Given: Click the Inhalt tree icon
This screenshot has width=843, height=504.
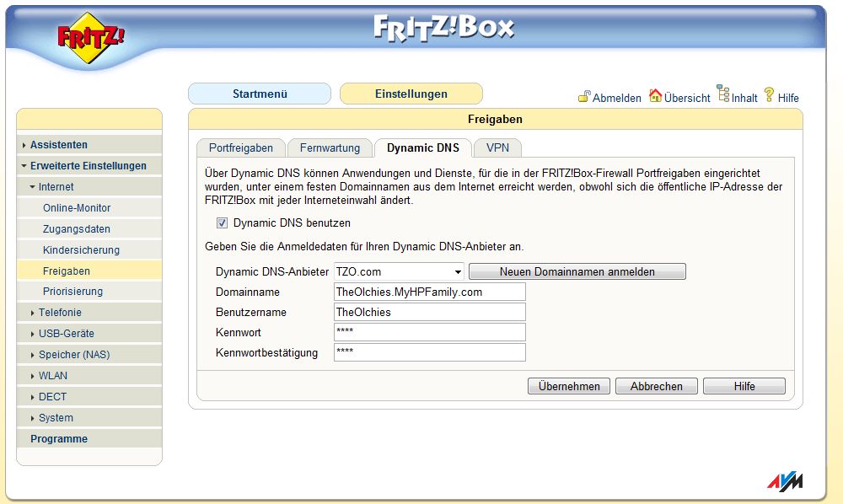Looking at the screenshot, I should (723, 93).
